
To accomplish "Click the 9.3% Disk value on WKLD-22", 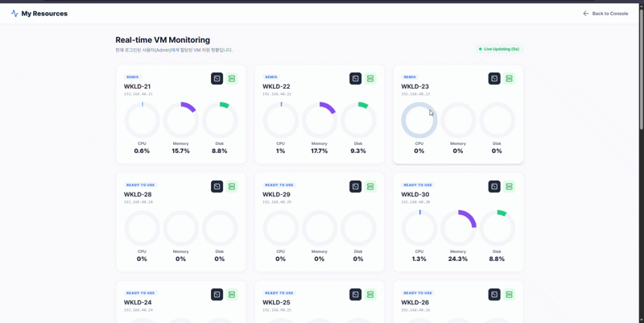I will coord(358,151).
